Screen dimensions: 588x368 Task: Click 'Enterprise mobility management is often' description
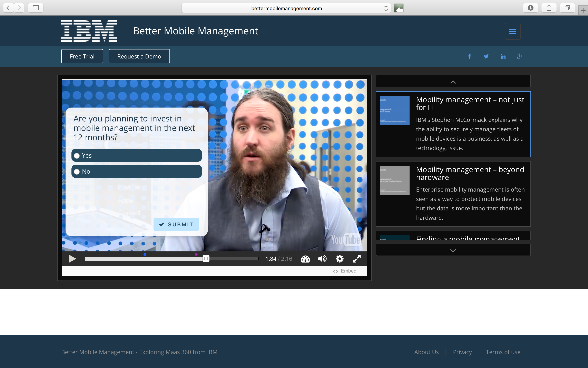point(470,203)
